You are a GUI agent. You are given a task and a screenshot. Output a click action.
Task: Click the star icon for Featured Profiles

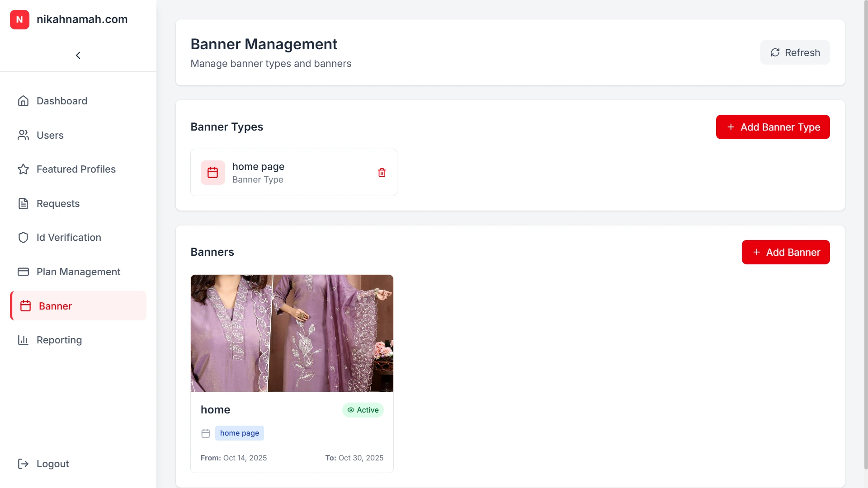(x=23, y=169)
